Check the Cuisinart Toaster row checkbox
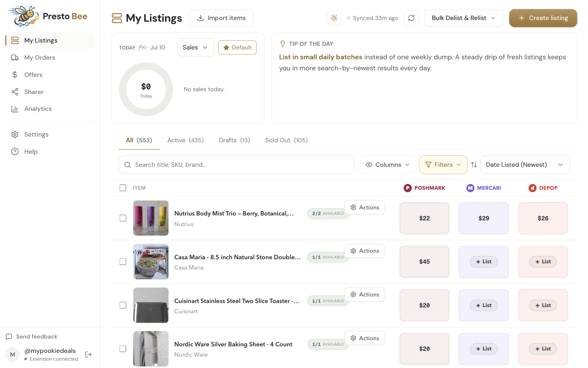 coord(123,305)
